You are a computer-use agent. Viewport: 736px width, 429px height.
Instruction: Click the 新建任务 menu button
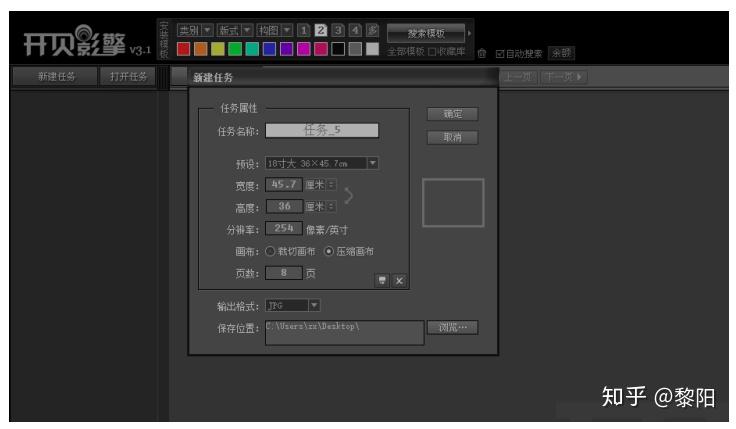click(x=55, y=77)
